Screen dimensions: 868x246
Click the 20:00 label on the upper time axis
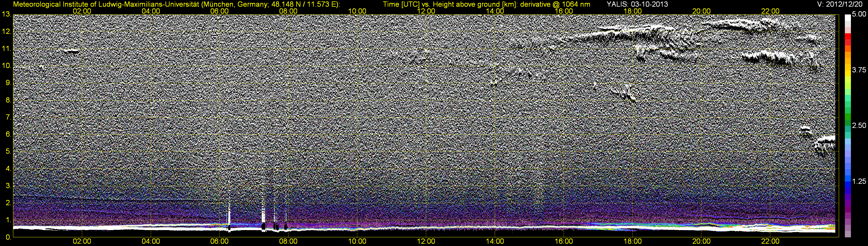point(702,11)
